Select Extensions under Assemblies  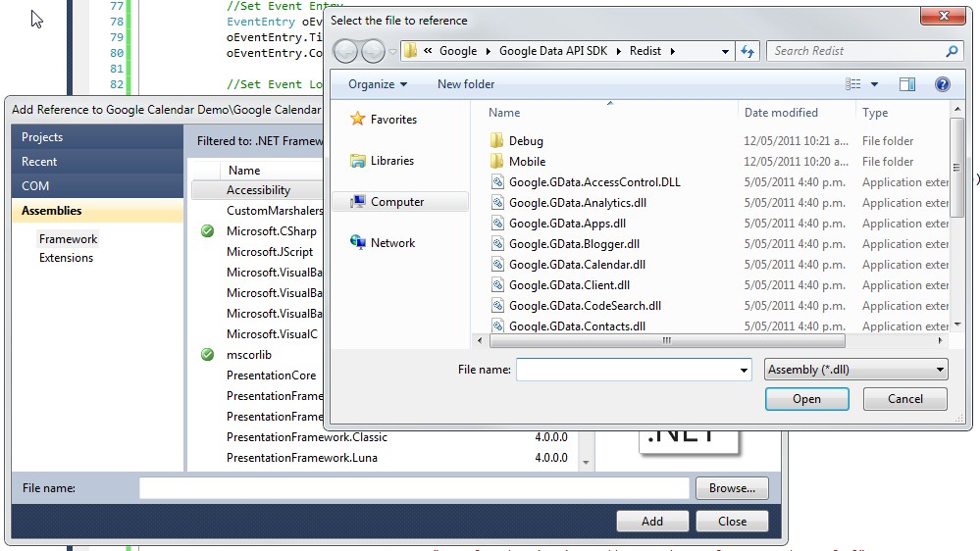(x=66, y=258)
